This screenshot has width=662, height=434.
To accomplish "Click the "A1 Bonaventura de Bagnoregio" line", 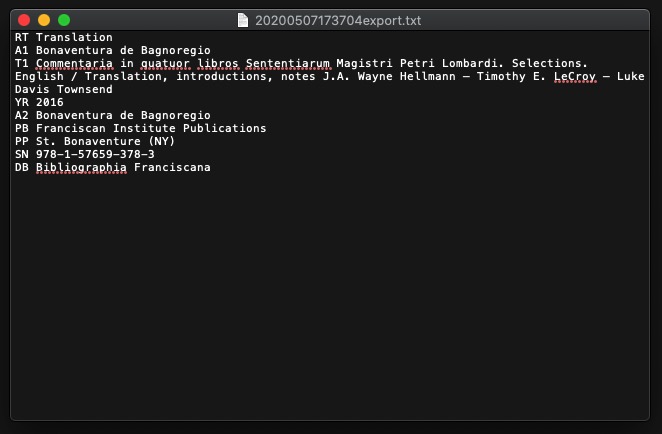I will [112, 50].
